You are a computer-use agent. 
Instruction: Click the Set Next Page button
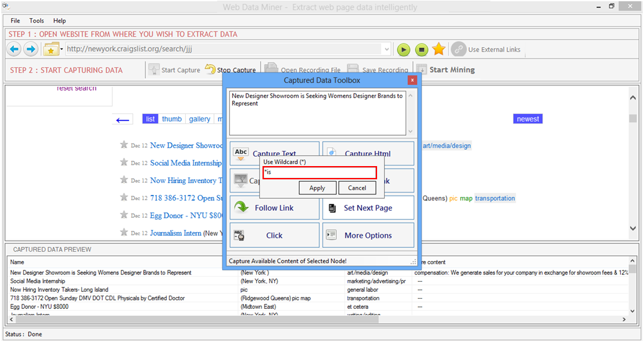coord(368,208)
